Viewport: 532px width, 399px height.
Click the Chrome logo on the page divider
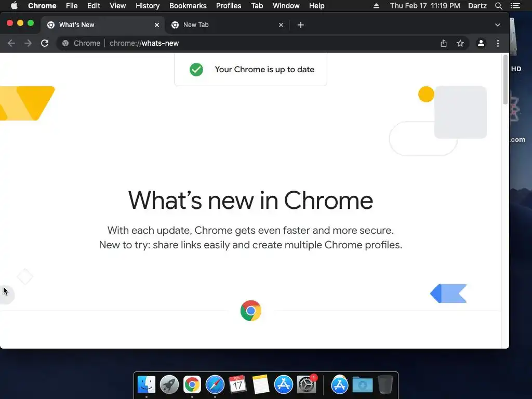click(x=251, y=311)
